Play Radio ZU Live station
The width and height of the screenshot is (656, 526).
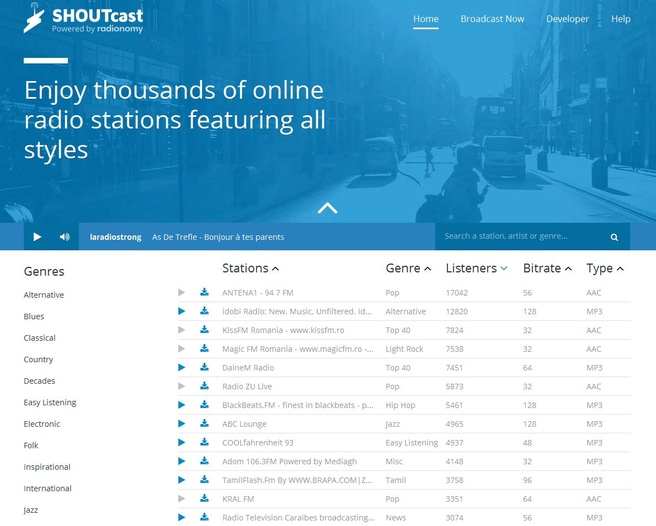pos(182,386)
